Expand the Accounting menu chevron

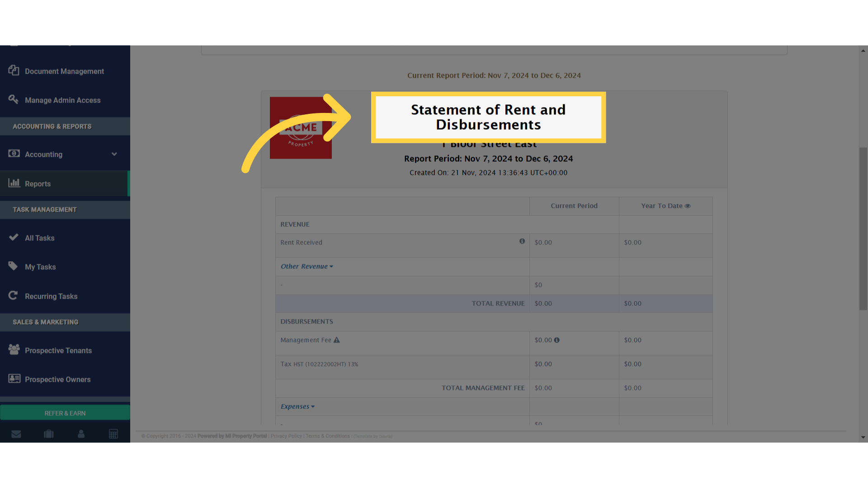[x=114, y=154]
